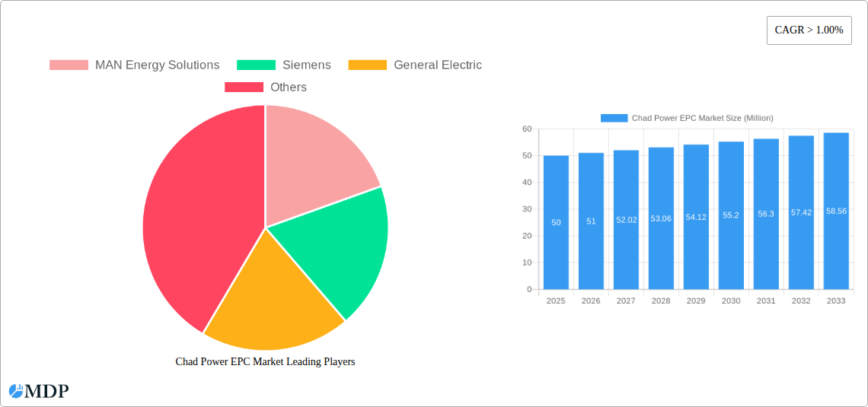The width and height of the screenshot is (868, 407).
Task: Click the 2029 x-axis label
Action: 696,300
